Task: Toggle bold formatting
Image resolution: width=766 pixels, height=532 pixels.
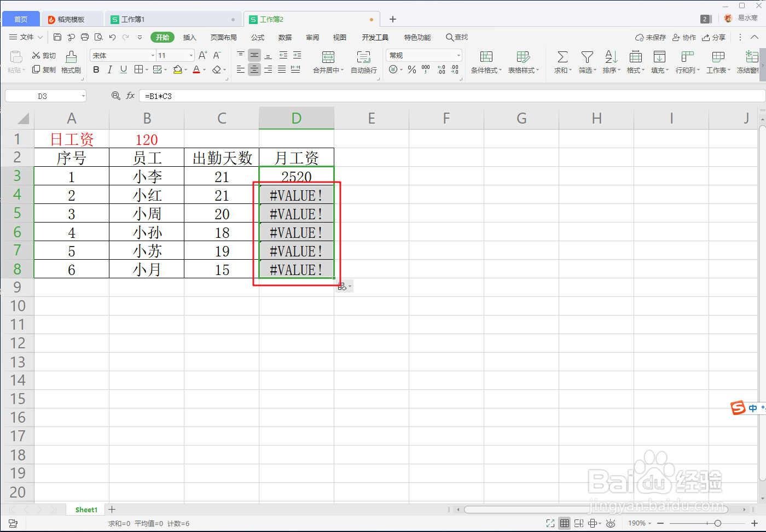Action: click(96, 69)
